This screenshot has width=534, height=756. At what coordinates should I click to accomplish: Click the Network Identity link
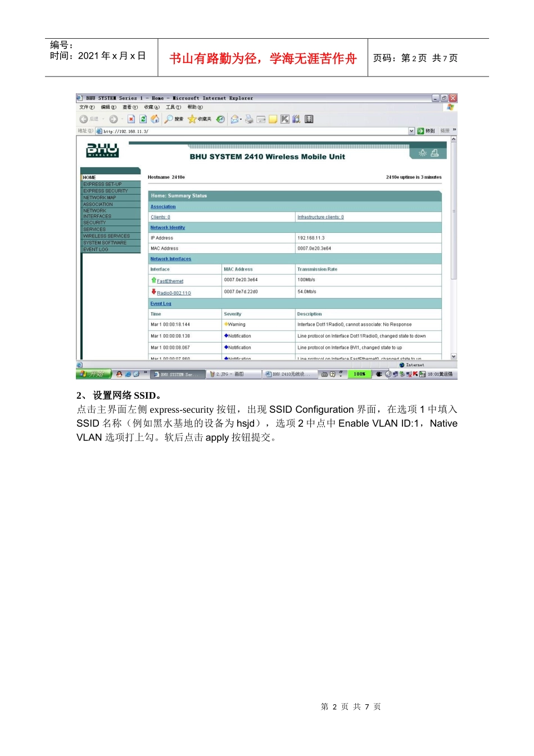tap(168, 228)
